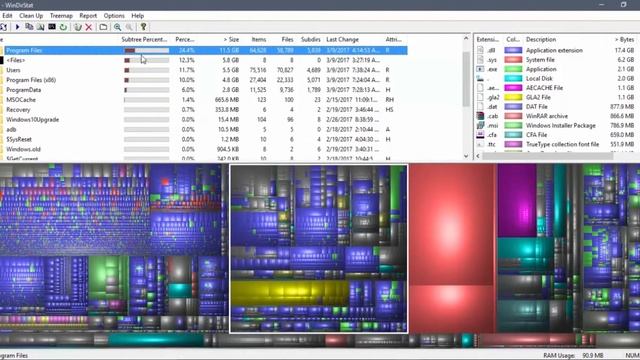Select the $SysReset folder row

coord(204,139)
